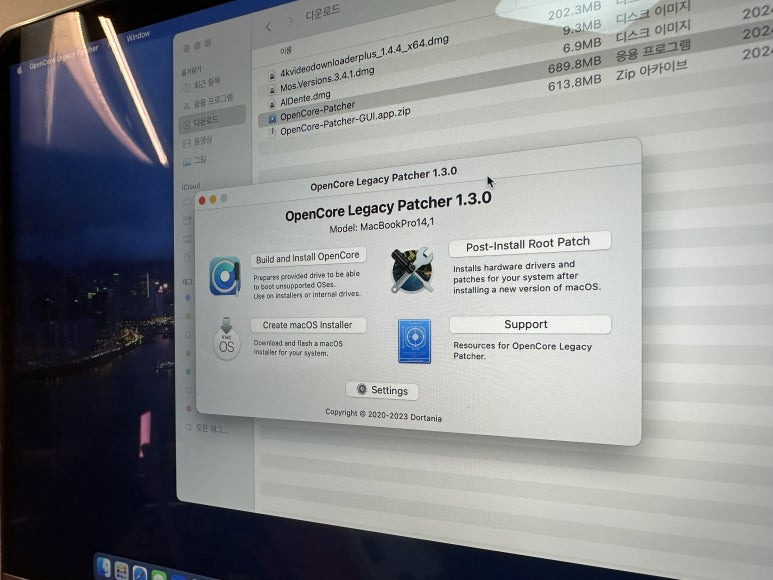773x580 pixels.
Task: Select 다운로드 in the Finder sidebar
Action: [x=212, y=120]
